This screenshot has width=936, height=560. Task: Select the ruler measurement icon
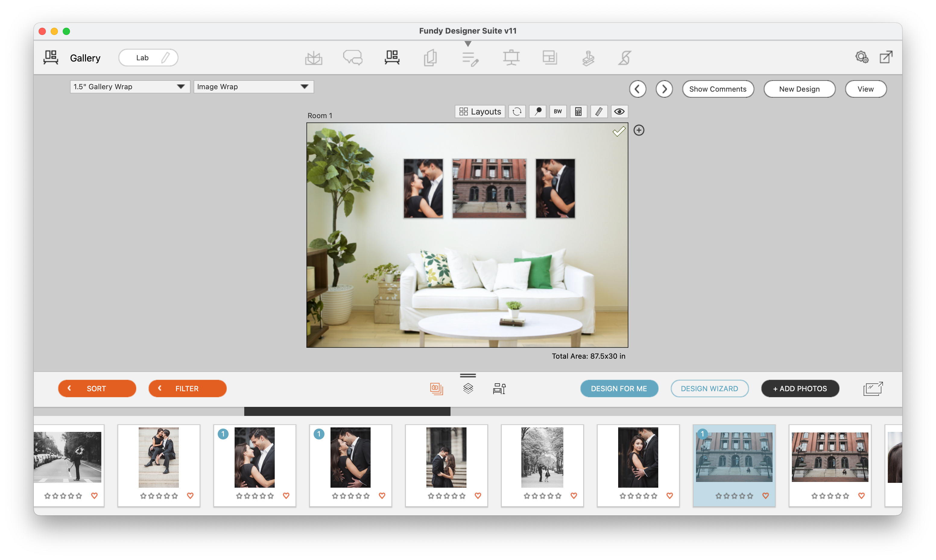pyautogui.click(x=599, y=111)
